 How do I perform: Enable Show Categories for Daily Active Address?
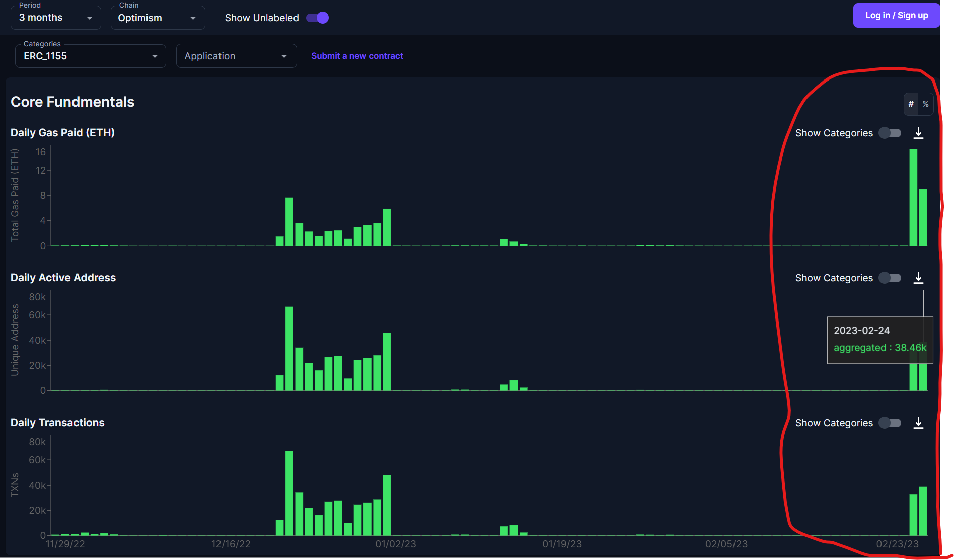click(x=890, y=278)
